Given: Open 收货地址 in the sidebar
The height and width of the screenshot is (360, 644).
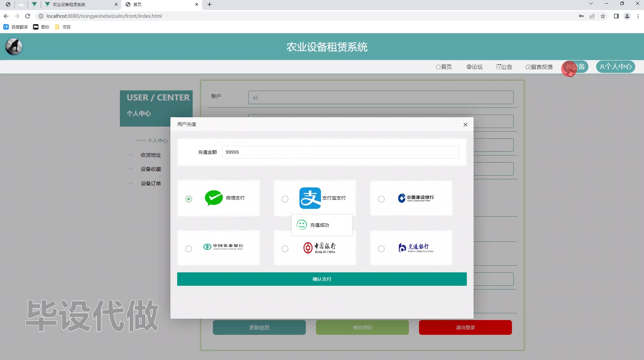Looking at the screenshot, I should (151, 155).
